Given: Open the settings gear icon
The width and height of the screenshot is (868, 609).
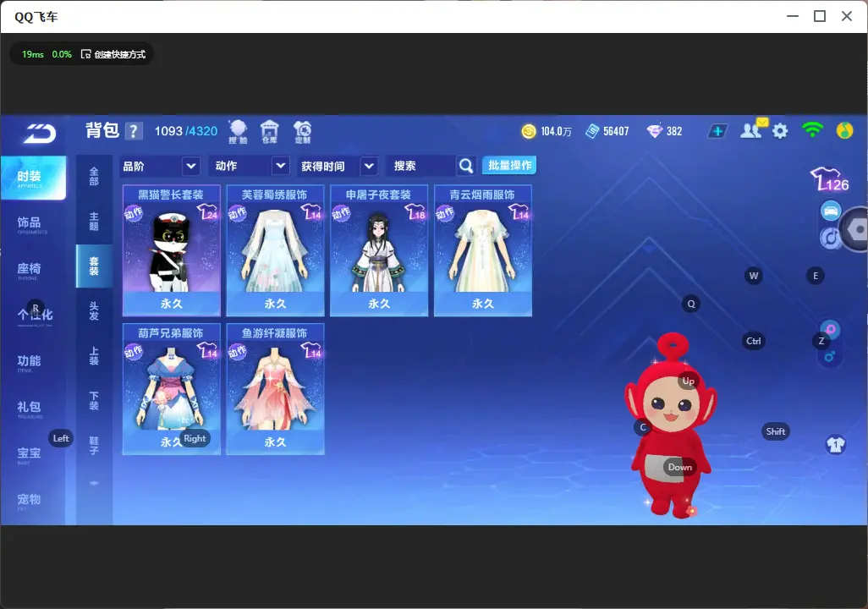Looking at the screenshot, I should [780, 131].
